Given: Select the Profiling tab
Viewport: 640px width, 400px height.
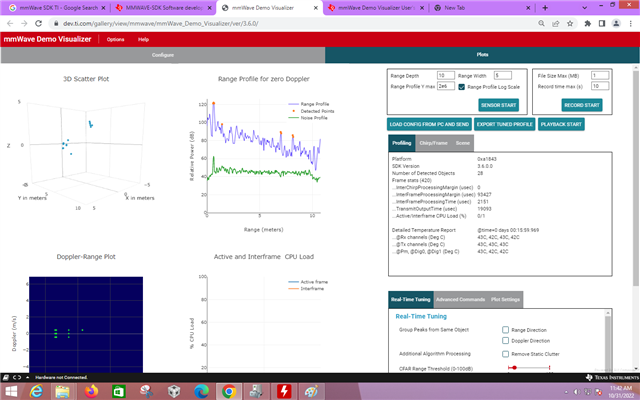Looking at the screenshot, I should [402, 143].
